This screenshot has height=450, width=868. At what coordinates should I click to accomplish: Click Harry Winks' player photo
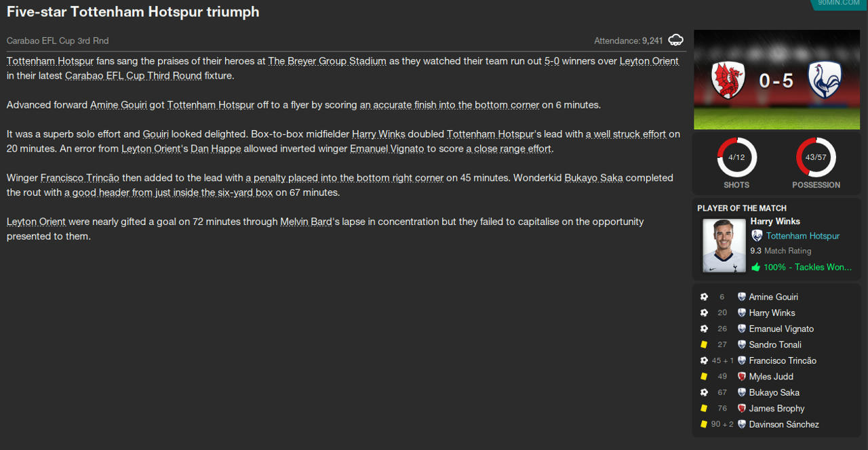point(724,245)
